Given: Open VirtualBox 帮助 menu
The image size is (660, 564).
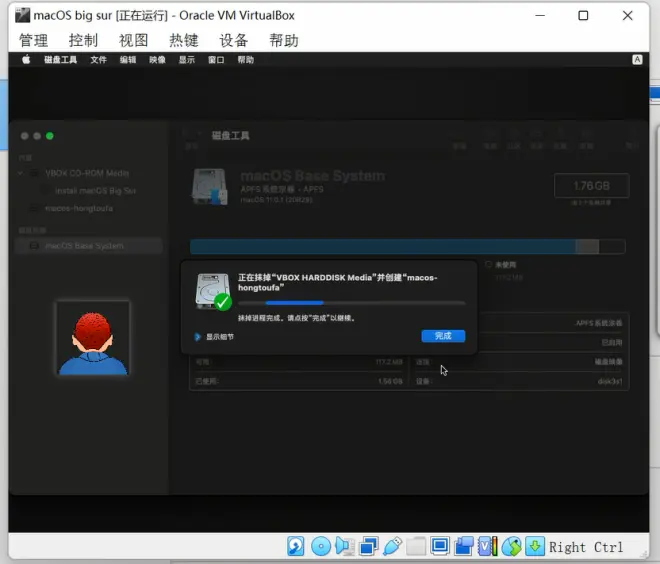Looking at the screenshot, I should coord(284,40).
